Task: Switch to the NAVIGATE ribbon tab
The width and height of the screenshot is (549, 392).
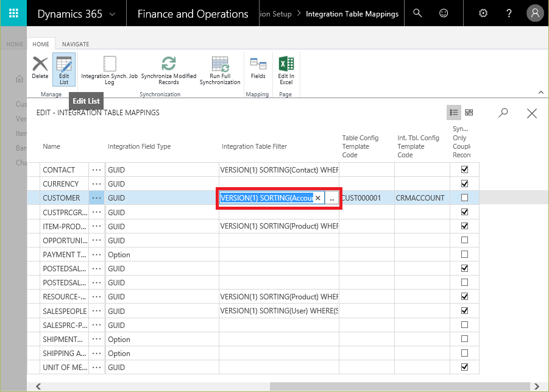Action: pyautogui.click(x=76, y=44)
